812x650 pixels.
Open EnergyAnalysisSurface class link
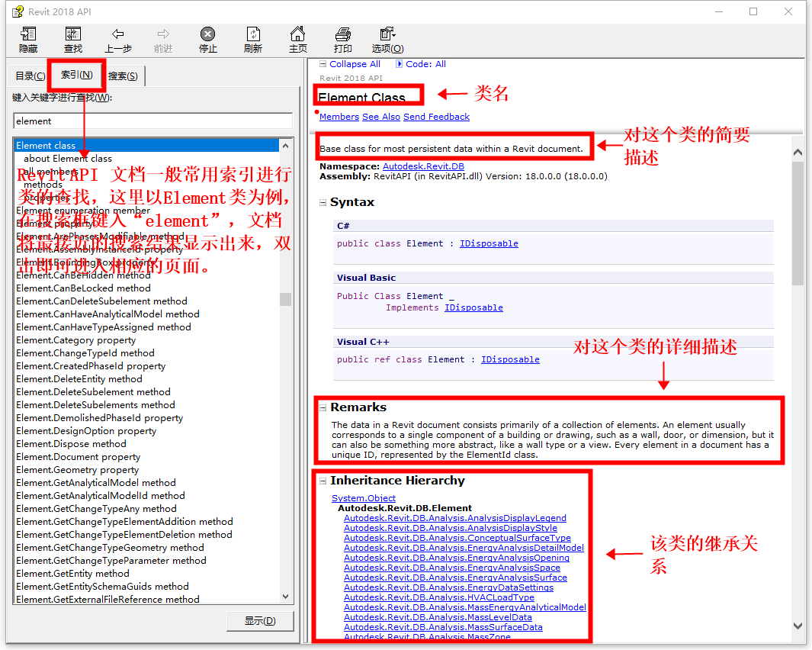455,578
